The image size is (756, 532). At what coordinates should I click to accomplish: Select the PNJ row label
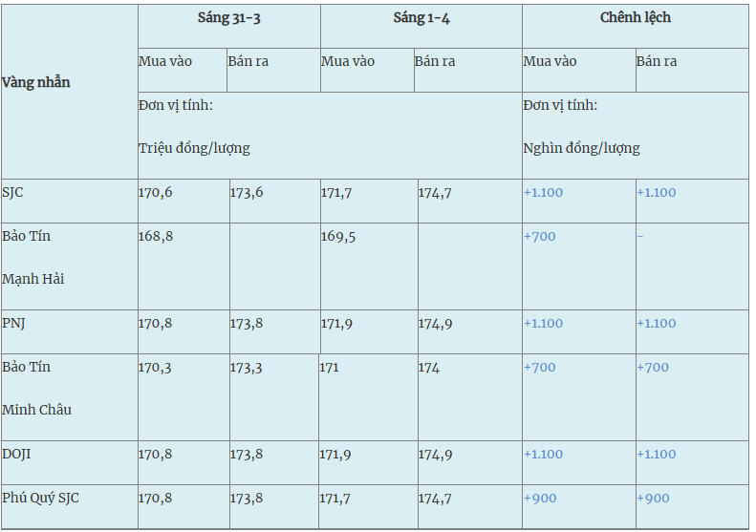14,324
